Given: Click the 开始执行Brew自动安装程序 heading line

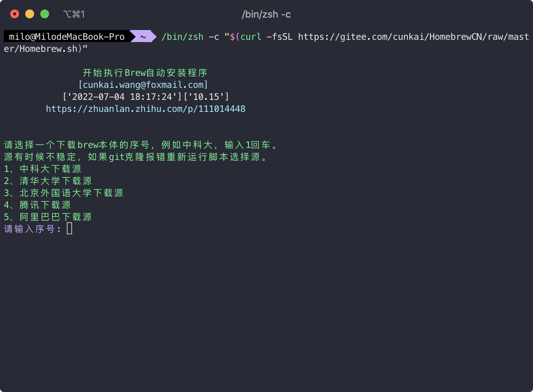Looking at the screenshot, I should tap(145, 73).
